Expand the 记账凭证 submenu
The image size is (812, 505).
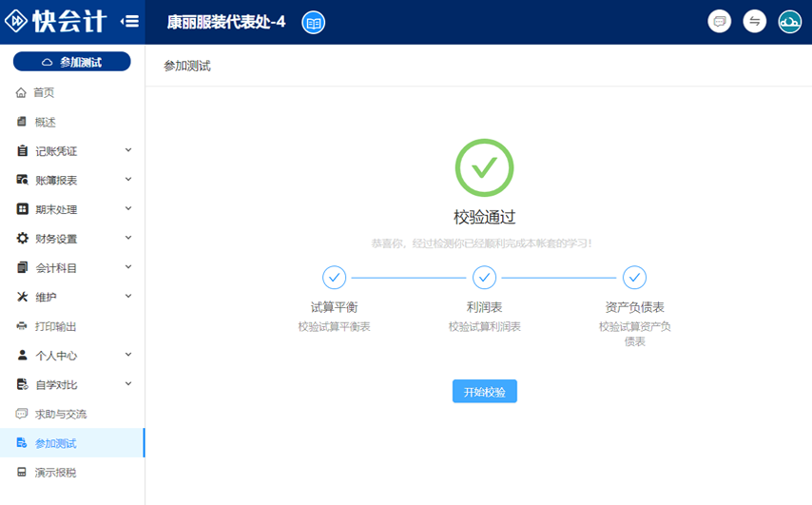point(71,151)
